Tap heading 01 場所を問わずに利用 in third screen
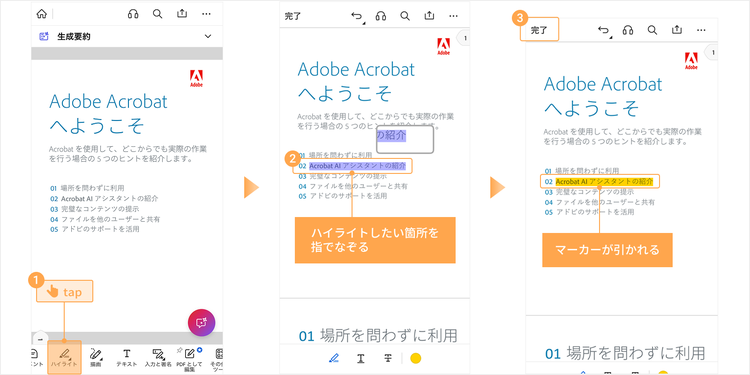The height and width of the screenshot is (375, 750). (x=625, y=353)
